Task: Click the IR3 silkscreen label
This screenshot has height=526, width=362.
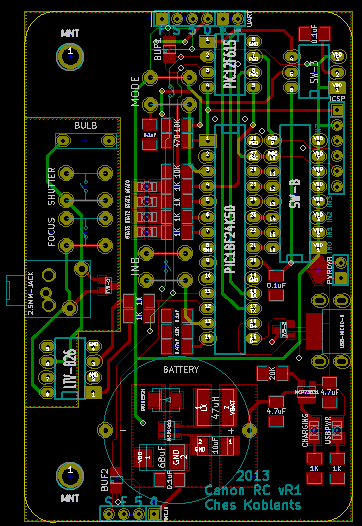Action: [330, 202]
